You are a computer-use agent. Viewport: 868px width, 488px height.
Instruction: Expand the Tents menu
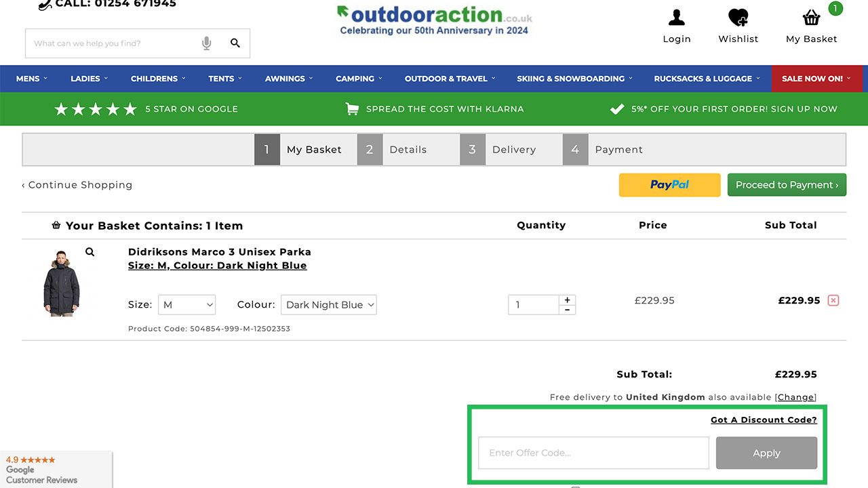225,79
